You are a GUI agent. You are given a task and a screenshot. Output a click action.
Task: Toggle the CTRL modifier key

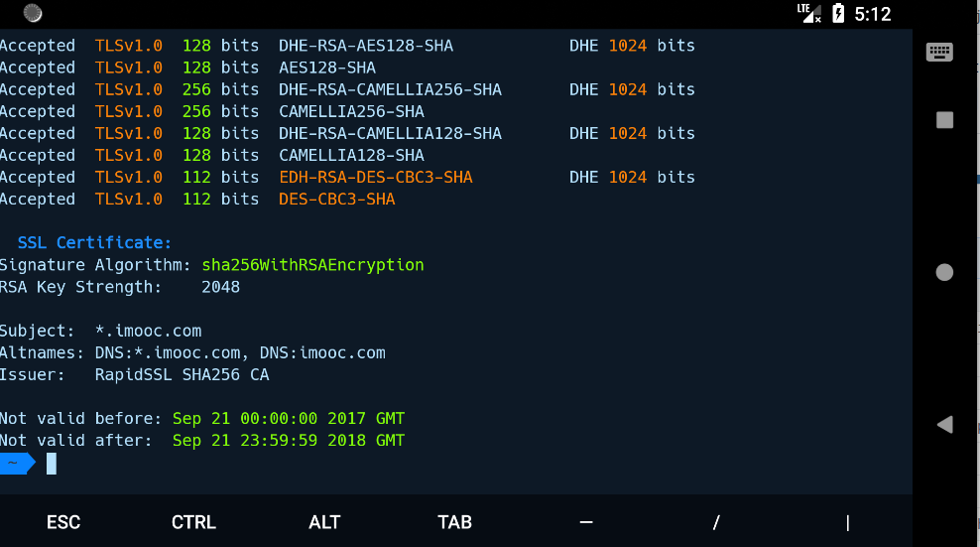(x=193, y=522)
